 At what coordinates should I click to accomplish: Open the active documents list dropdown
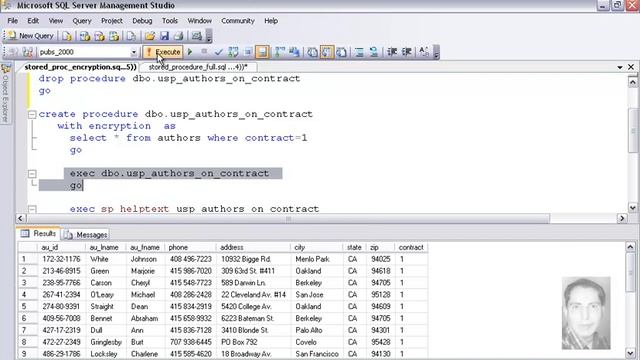[620, 67]
